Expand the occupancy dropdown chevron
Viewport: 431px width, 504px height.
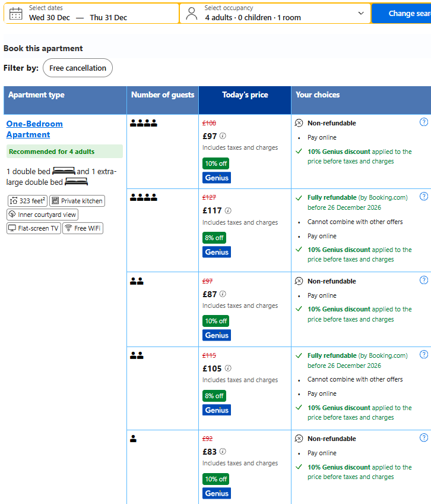pyautogui.click(x=361, y=13)
